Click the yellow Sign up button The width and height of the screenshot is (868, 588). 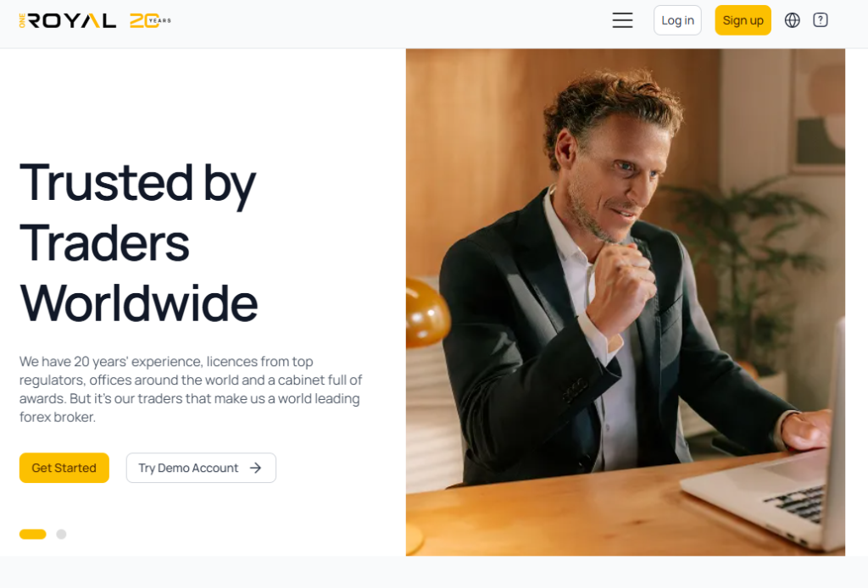click(743, 20)
